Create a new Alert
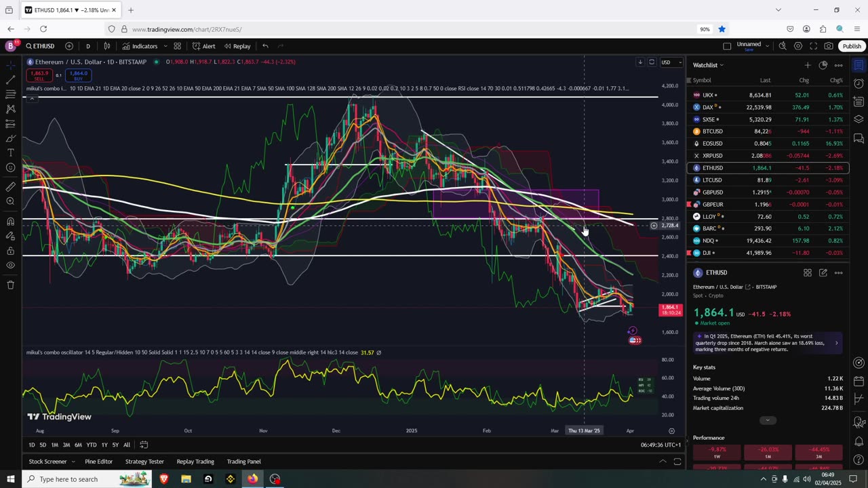This screenshot has width=868, height=488. click(203, 46)
